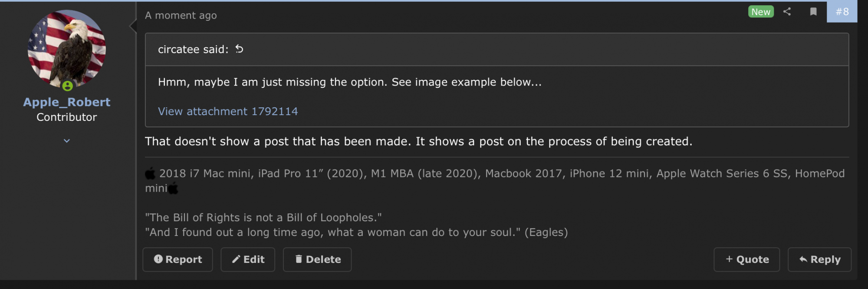
Task: Click the 'A moment ago' timestamp
Action: (181, 16)
